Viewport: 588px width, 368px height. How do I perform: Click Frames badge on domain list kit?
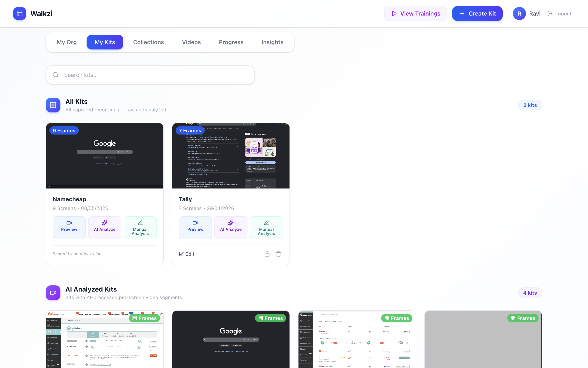pos(396,318)
